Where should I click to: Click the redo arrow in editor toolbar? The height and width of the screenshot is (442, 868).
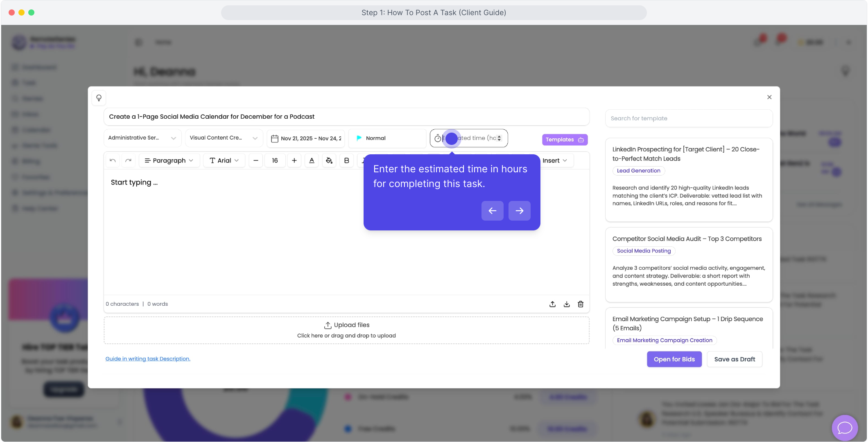(x=128, y=160)
